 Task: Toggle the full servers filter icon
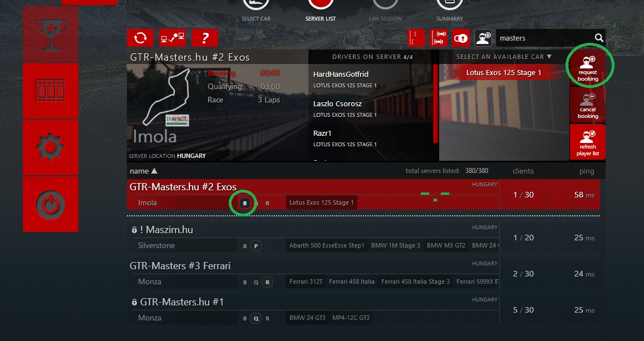click(x=439, y=38)
